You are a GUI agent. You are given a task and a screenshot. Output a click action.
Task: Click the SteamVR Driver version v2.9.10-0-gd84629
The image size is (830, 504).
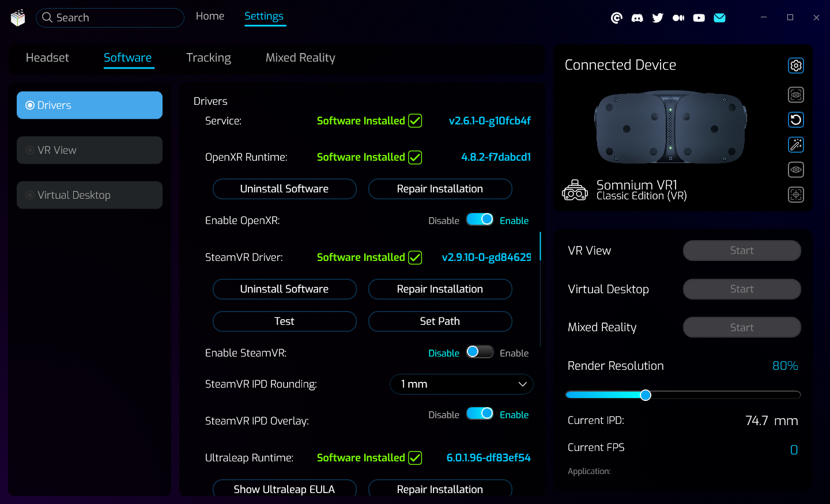point(486,257)
